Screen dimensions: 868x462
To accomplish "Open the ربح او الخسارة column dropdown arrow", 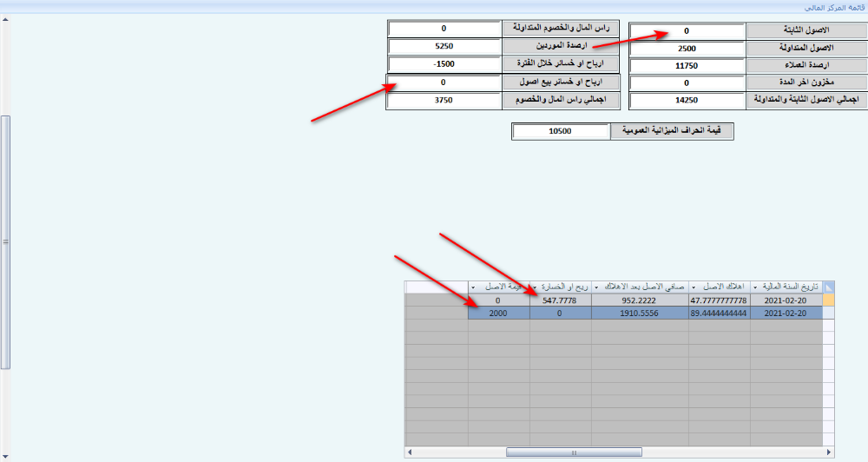I will point(536,287).
